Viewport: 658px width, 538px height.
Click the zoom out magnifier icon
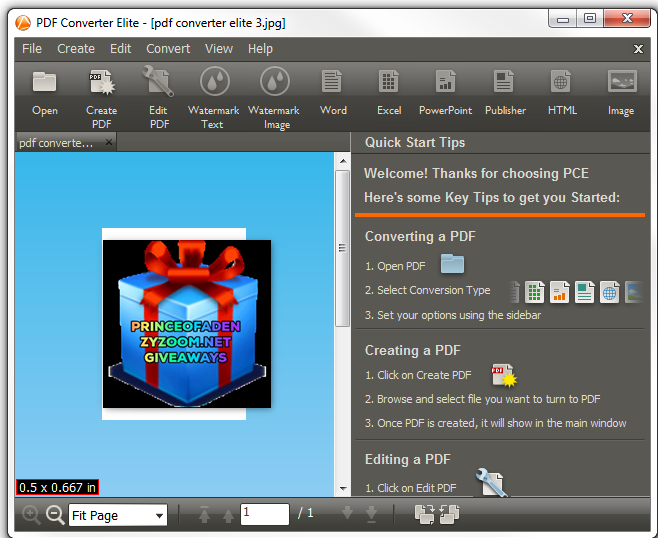55,514
